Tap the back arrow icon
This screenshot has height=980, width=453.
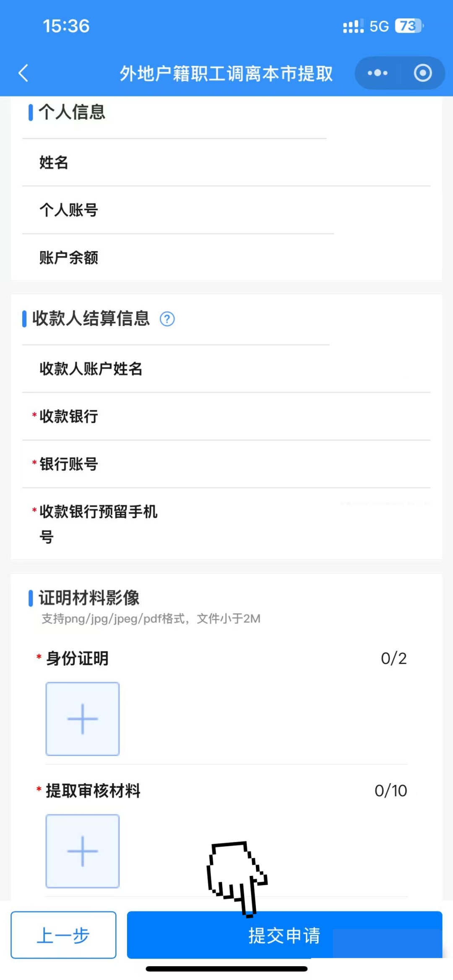tap(23, 73)
